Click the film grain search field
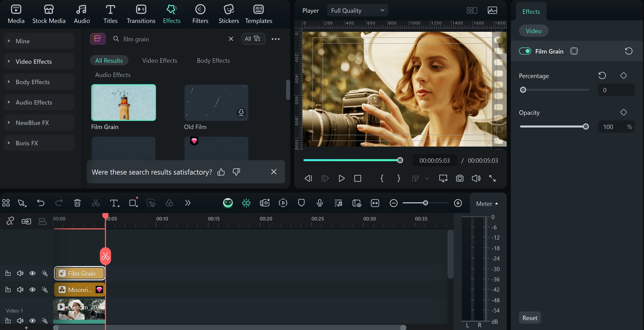 pyautogui.click(x=172, y=39)
